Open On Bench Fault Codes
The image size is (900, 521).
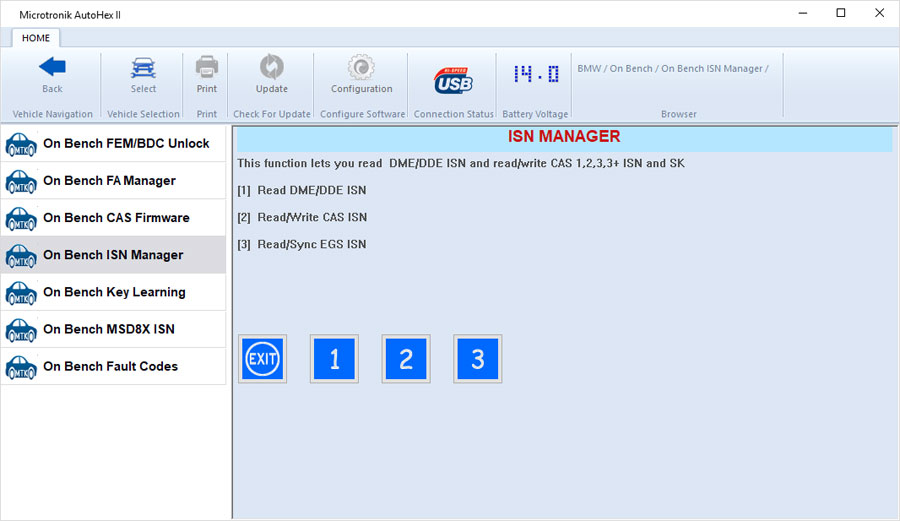click(x=113, y=366)
